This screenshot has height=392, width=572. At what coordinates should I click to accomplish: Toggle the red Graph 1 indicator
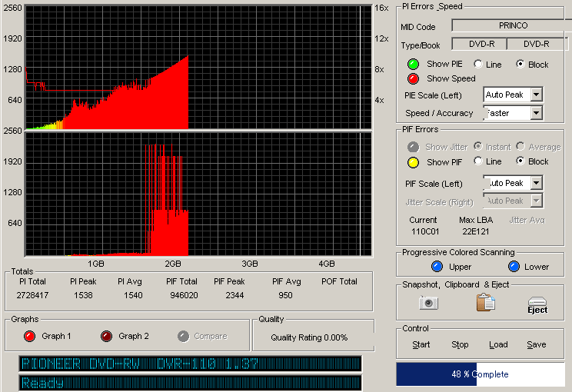click(29, 336)
